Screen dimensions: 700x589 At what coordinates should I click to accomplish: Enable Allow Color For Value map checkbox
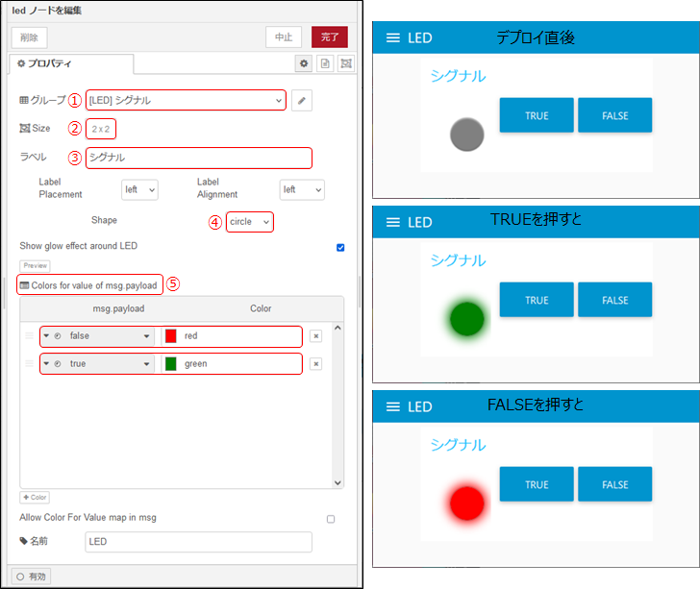331,519
